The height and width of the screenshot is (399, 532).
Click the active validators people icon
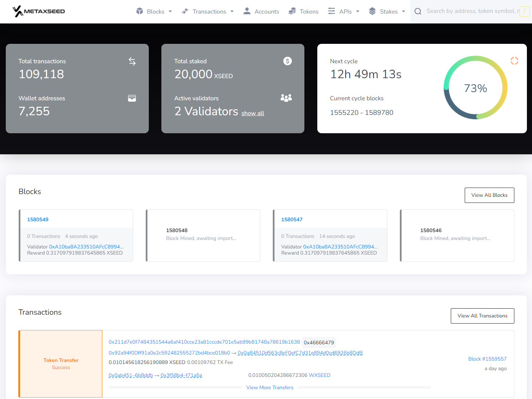286,98
